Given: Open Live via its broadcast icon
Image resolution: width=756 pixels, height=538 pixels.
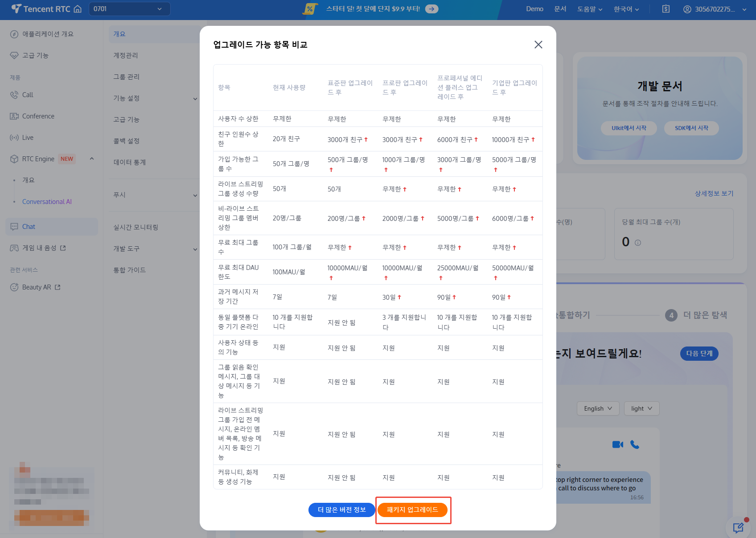Looking at the screenshot, I should point(14,138).
